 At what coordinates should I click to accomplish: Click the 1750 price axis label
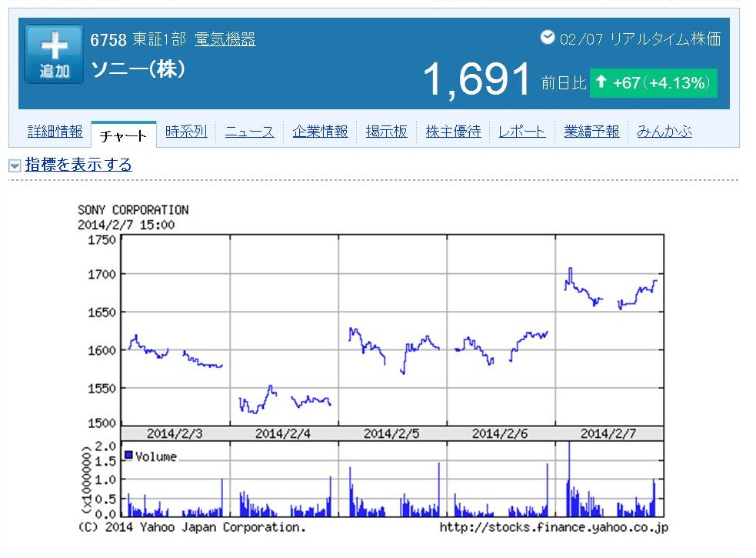pyautogui.click(x=102, y=240)
